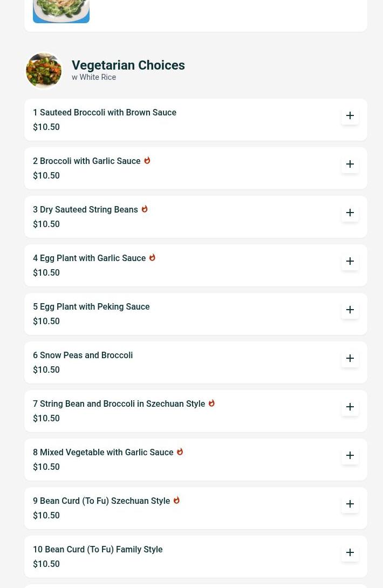Open the Vegetarian Choices category thumbnail image
The height and width of the screenshot is (588, 383).
pyautogui.click(x=44, y=71)
